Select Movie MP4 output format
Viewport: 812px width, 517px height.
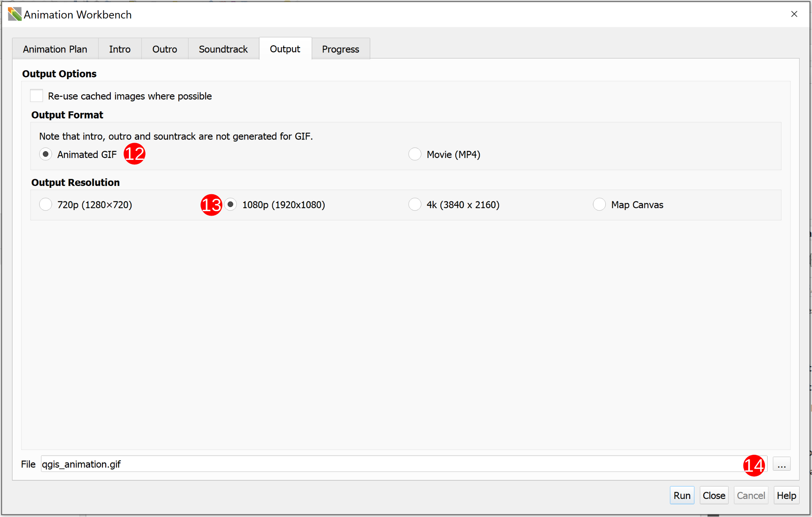click(x=414, y=154)
